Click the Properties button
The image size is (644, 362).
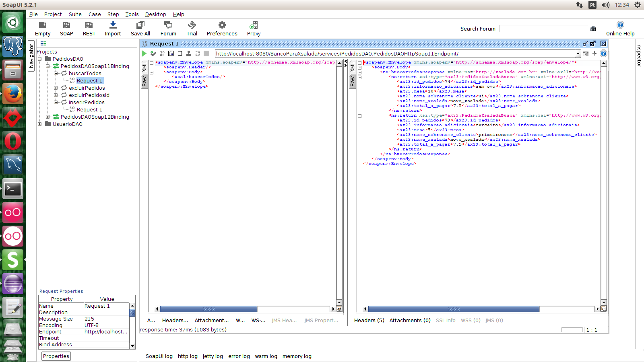pyautogui.click(x=56, y=356)
